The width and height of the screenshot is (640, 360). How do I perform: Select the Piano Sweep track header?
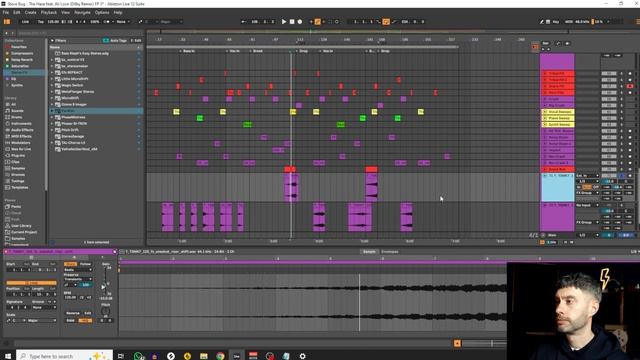tap(559, 118)
